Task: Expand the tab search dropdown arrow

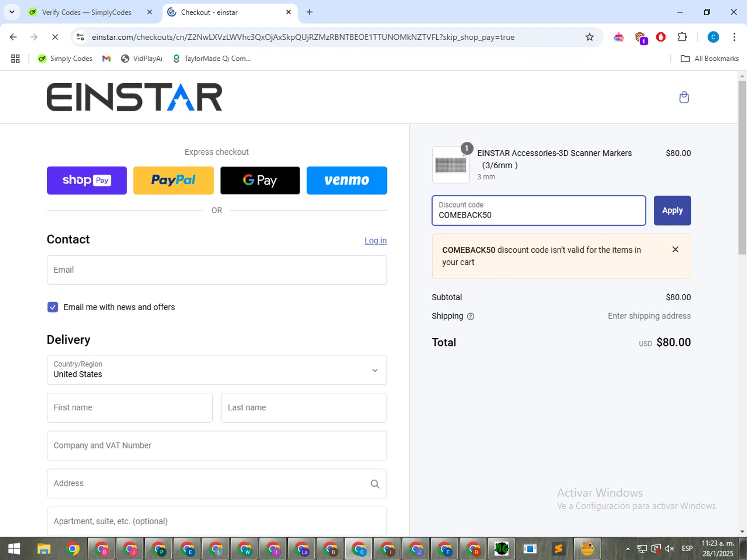Action: coord(12,12)
